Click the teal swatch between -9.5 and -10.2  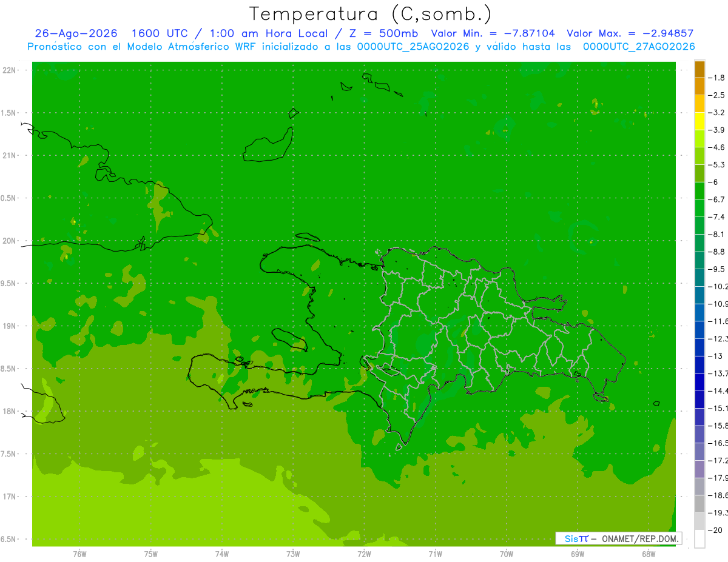point(699,278)
